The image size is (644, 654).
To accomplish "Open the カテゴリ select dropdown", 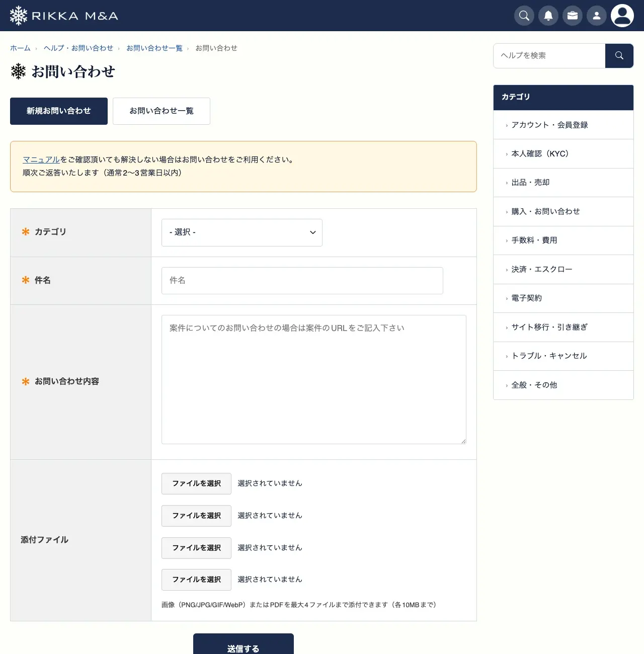I will [242, 232].
